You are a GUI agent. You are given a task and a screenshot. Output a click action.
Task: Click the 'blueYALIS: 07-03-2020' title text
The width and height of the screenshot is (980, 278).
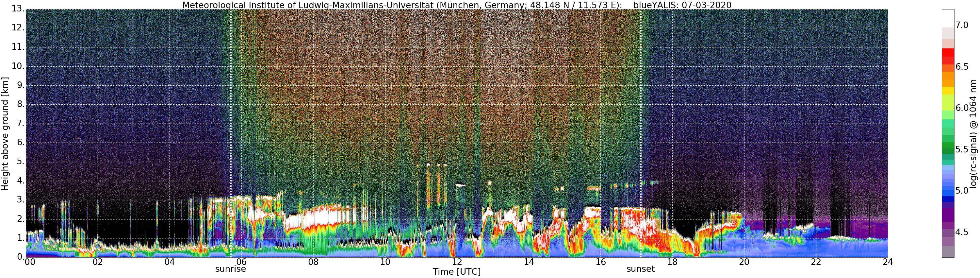tap(682, 5)
